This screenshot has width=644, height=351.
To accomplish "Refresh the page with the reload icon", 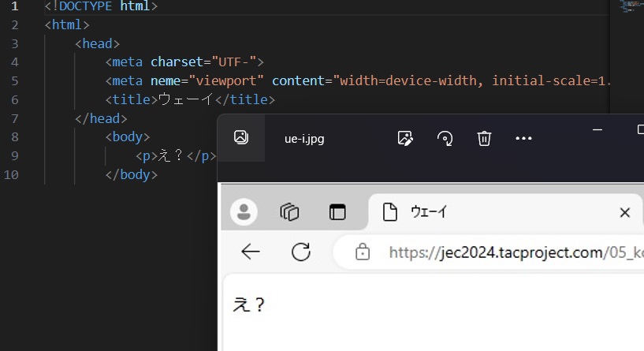I will [300, 252].
